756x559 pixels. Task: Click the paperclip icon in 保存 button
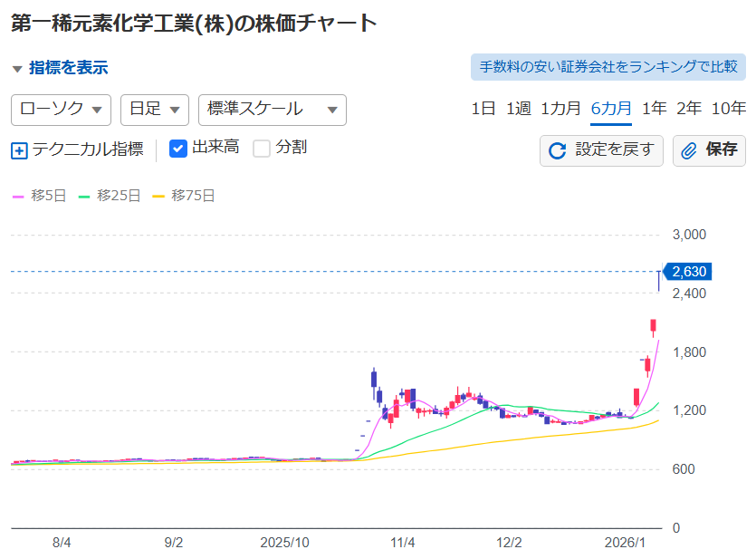point(690,150)
